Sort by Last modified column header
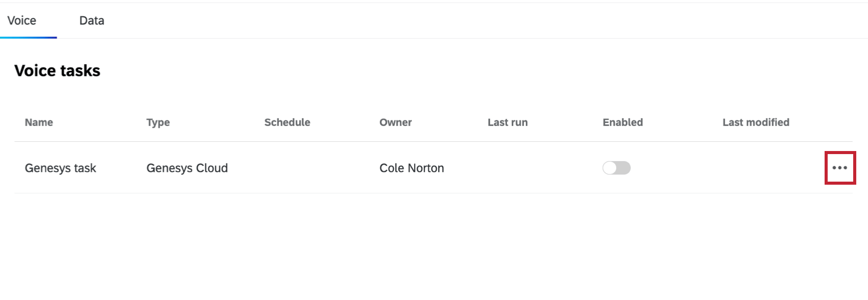 [x=756, y=122]
